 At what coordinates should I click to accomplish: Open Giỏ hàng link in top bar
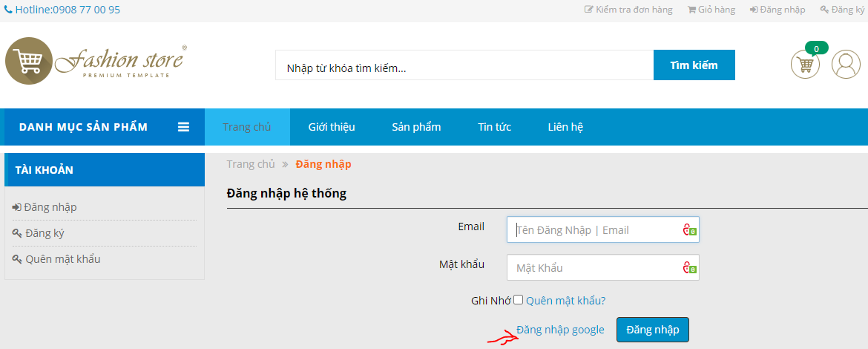711,10
